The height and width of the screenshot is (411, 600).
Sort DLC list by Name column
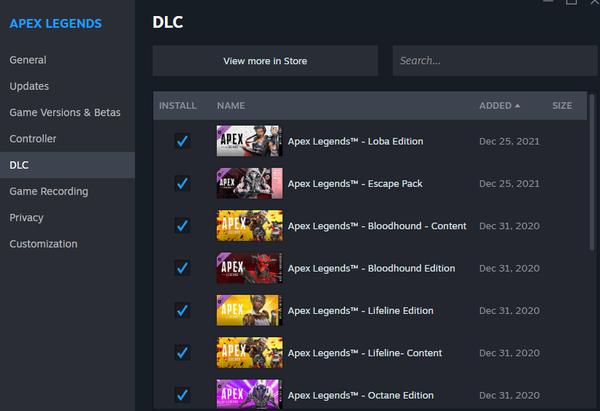point(231,105)
